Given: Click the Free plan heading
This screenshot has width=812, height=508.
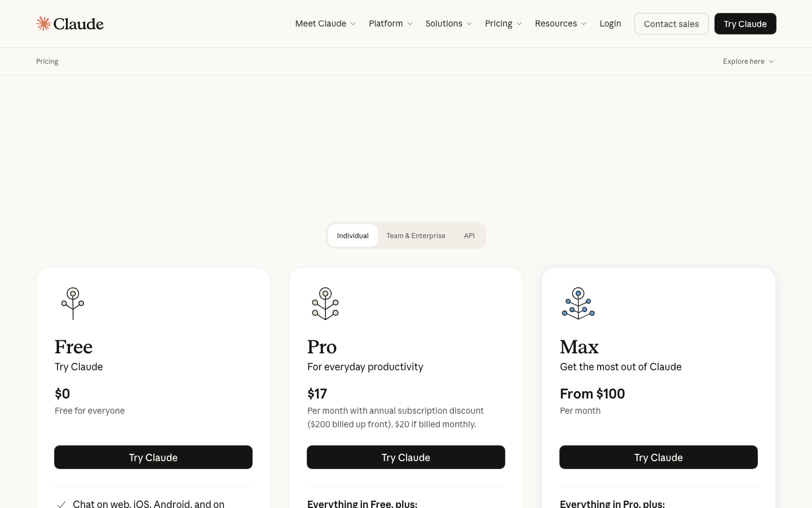Looking at the screenshot, I should 74,347.
